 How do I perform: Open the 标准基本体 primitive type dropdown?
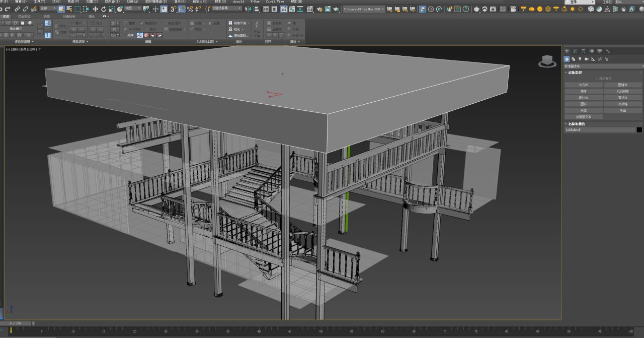pos(603,66)
